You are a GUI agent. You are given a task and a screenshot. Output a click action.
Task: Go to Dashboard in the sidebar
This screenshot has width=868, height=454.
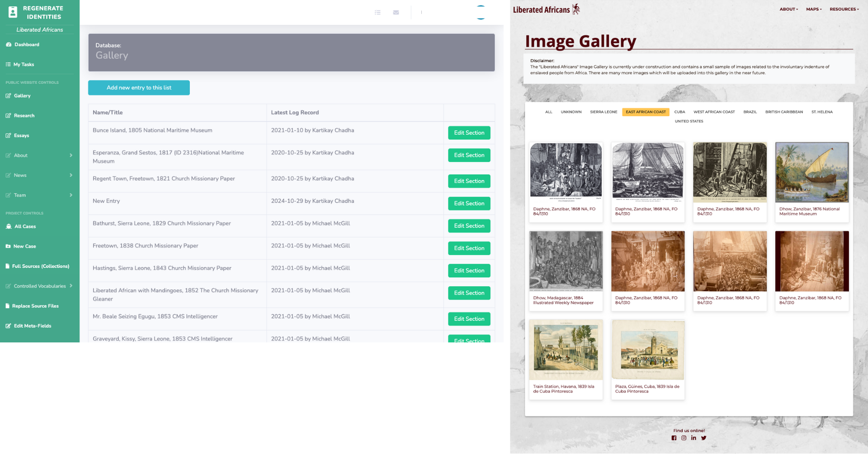tap(27, 45)
